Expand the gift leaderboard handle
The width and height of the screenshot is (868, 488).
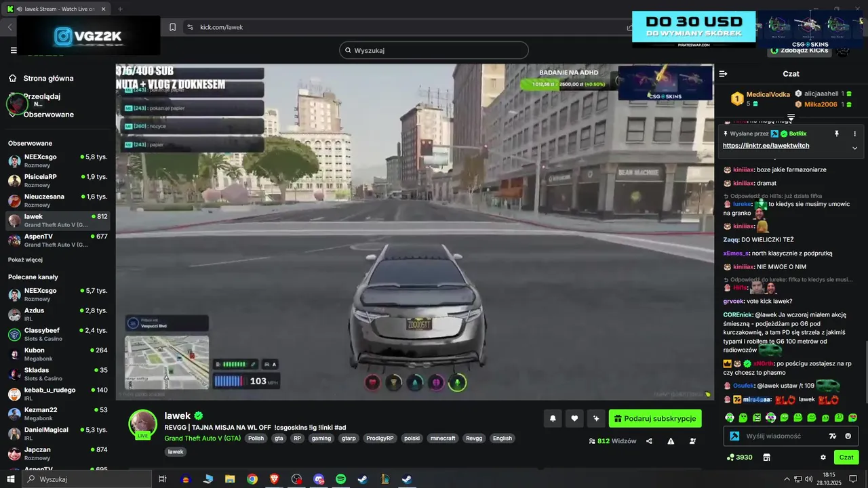pos(791,117)
